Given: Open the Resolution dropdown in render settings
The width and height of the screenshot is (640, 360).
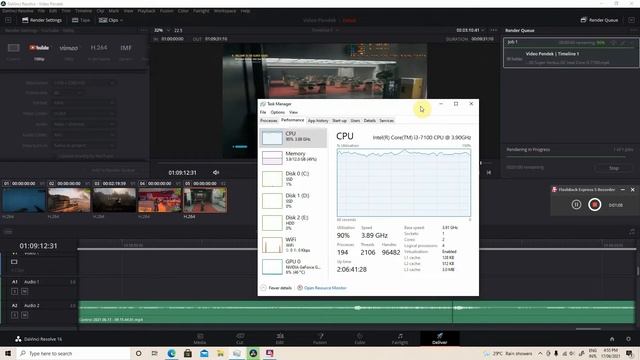Looking at the screenshot, I should pyautogui.click(x=84, y=83).
